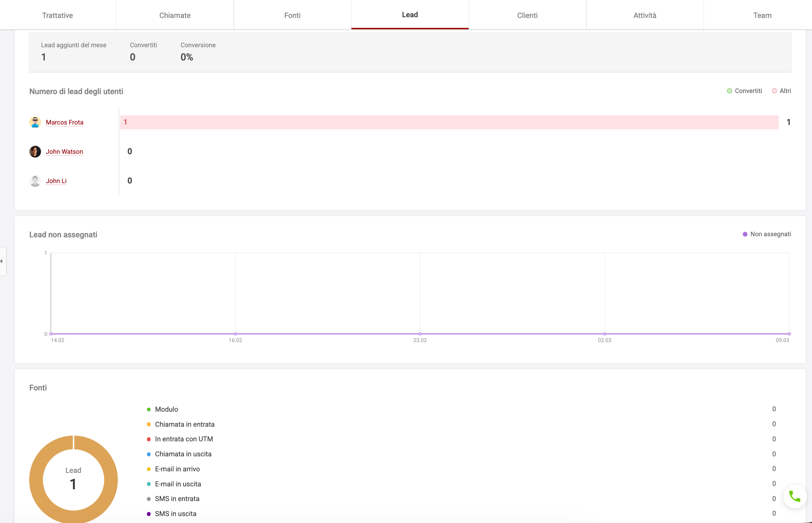Go to the Fonti tab

pyautogui.click(x=292, y=15)
